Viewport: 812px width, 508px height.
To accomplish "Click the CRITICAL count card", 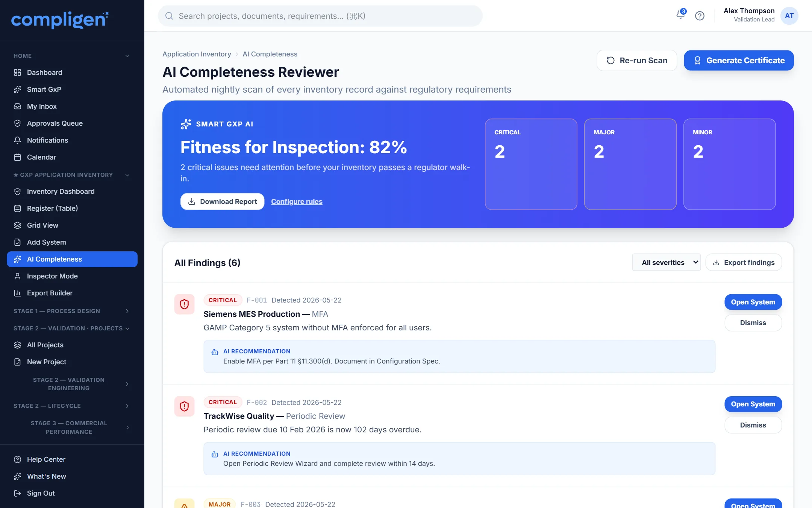I will click(531, 164).
